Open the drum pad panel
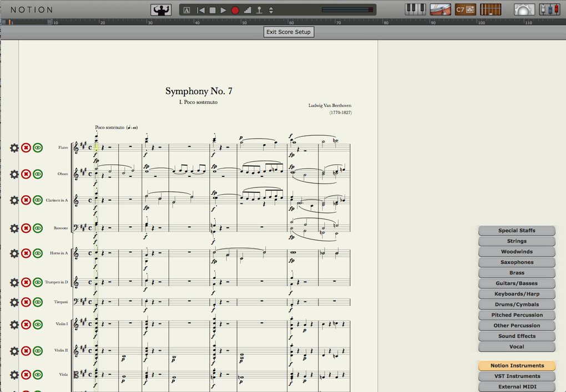This screenshot has width=566, height=392. pos(441,9)
